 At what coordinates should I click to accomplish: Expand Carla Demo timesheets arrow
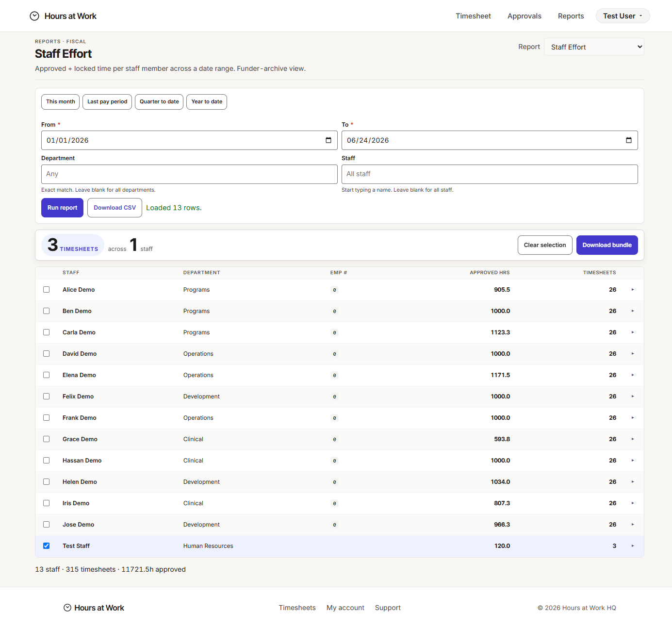click(633, 332)
